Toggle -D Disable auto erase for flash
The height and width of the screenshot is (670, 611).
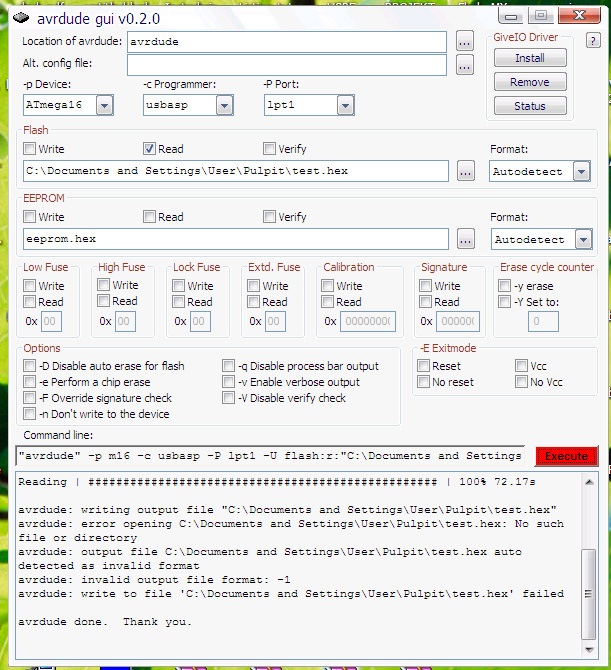click(x=29, y=366)
